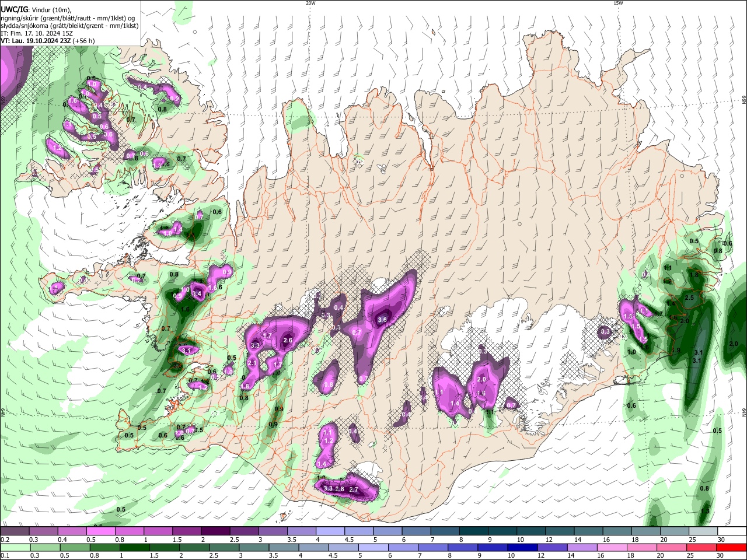747x560 pixels.
Task: Click the 2.8 value on south coast
Action: pos(340,489)
